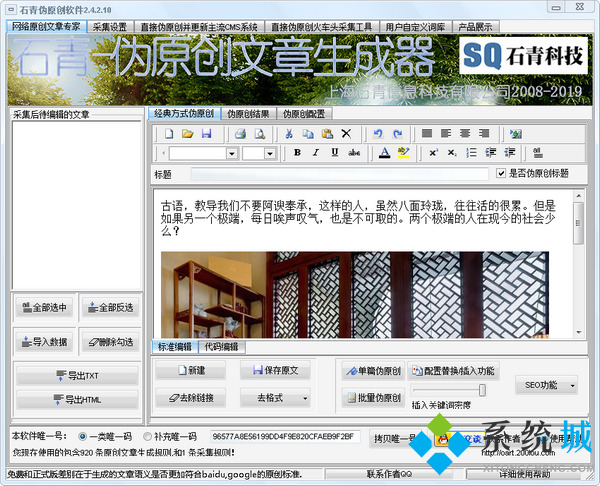This screenshot has height=486, width=600.
Task: Run 批量伪原创 button
Action: (x=373, y=398)
